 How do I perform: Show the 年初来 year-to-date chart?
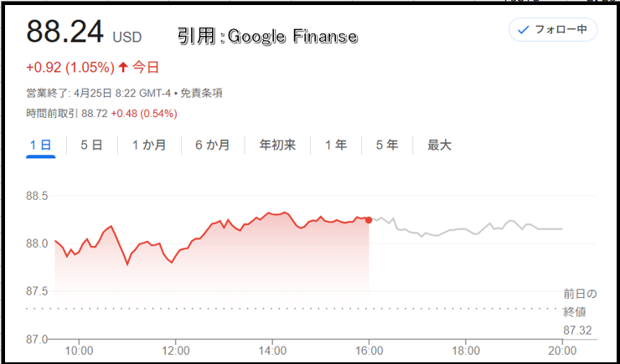pyautogui.click(x=277, y=146)
